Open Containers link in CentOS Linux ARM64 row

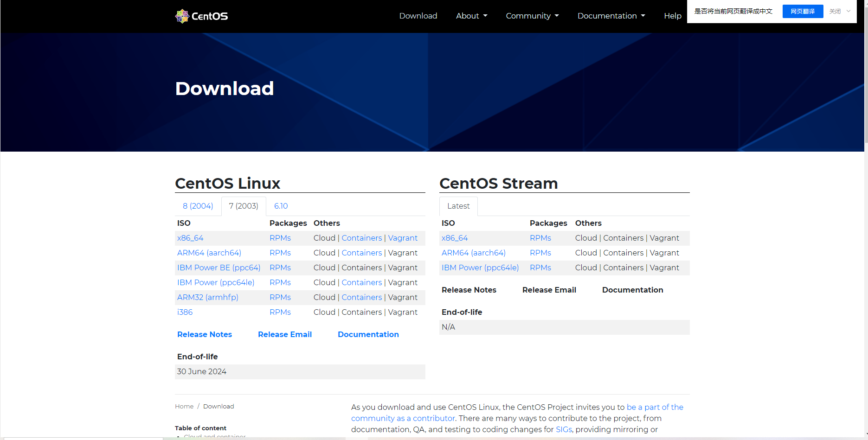click(362, 253)
